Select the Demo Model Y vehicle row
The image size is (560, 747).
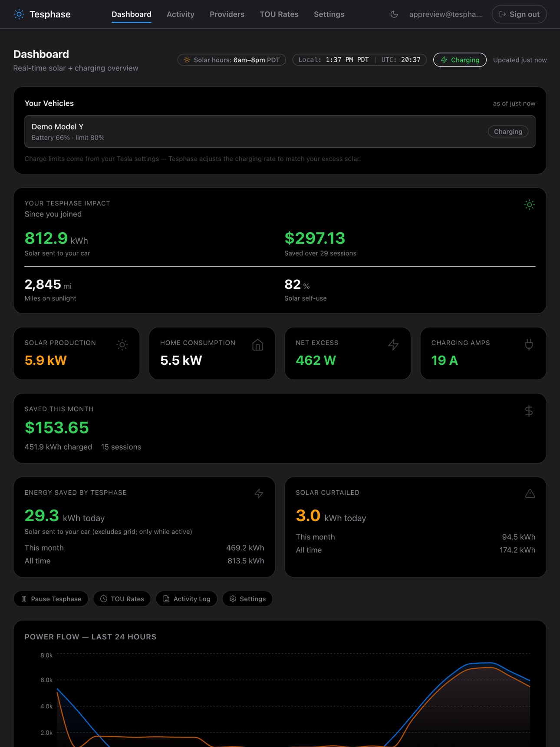[280, 132]
